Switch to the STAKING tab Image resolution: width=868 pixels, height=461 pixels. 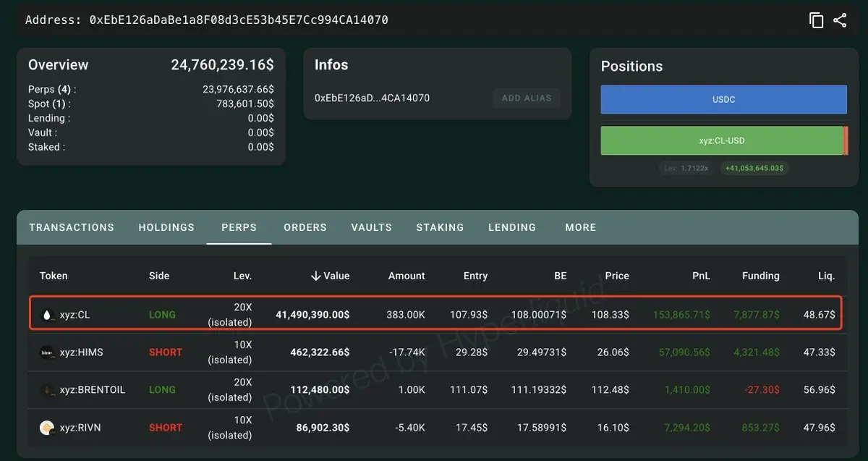tap(440, 227)
